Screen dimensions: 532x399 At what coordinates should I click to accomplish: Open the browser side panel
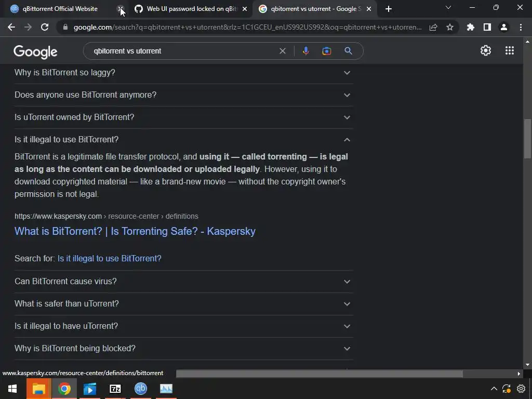(487, 27)
